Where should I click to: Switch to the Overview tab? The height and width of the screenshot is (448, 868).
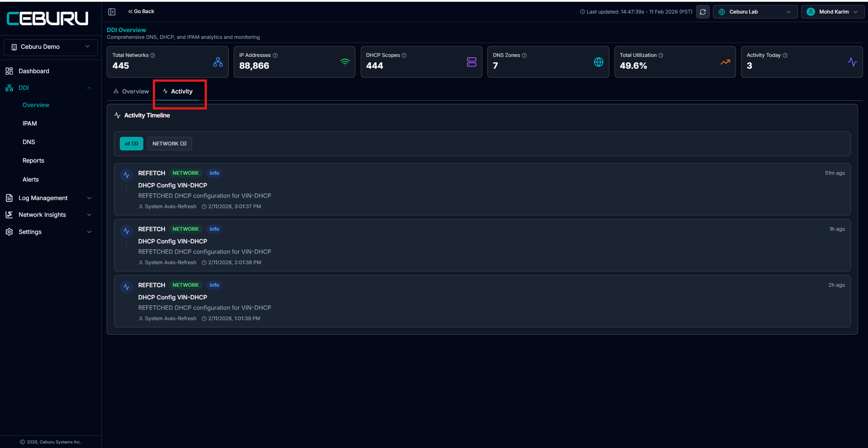[131, 91]
